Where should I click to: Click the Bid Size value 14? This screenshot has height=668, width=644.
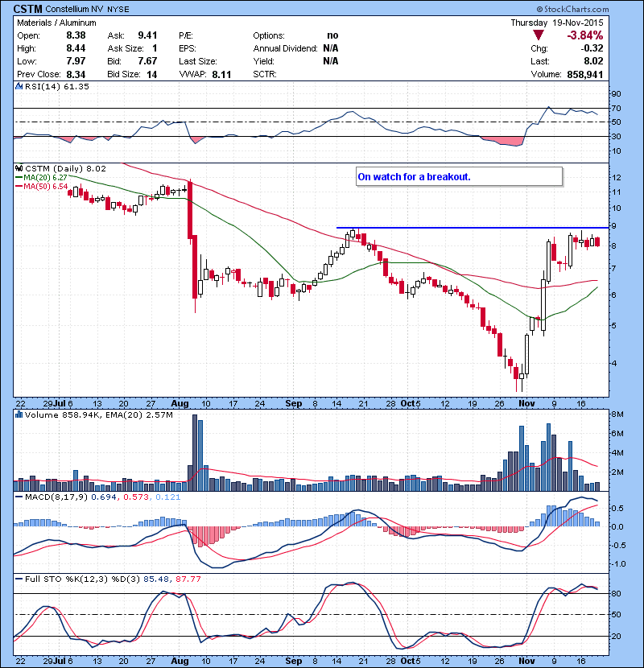coord(152,75)
